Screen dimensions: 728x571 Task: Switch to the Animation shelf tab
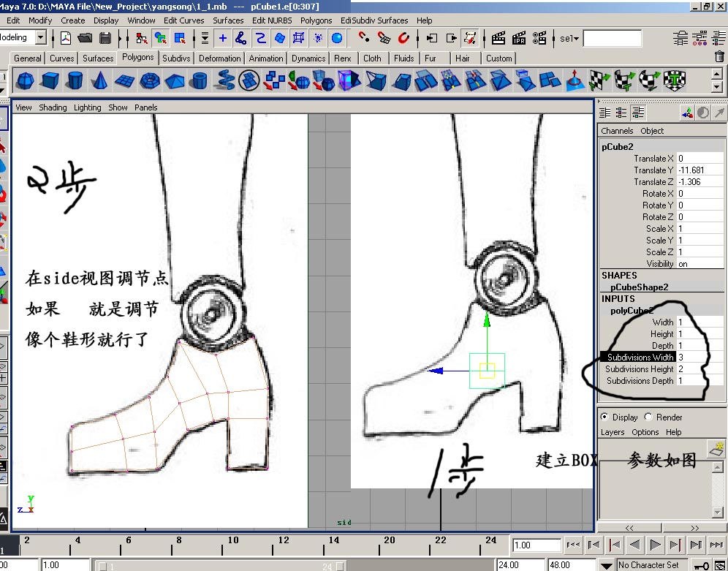tap(265, 58)
